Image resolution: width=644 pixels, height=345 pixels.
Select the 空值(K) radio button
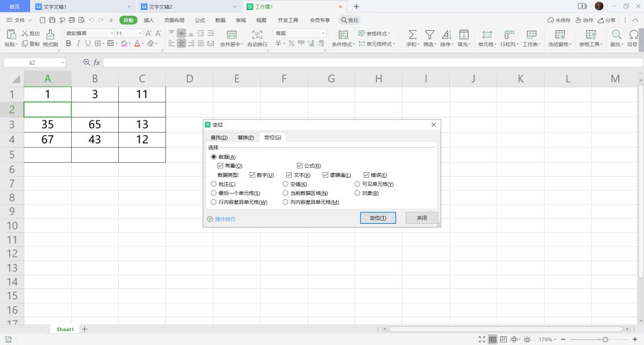point(286,184)
